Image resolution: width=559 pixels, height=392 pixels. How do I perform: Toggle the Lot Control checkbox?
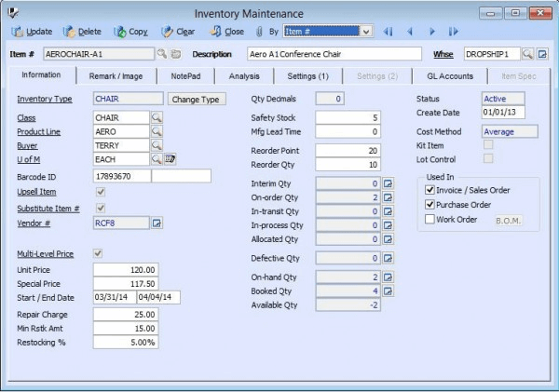(x=488, y=158)
